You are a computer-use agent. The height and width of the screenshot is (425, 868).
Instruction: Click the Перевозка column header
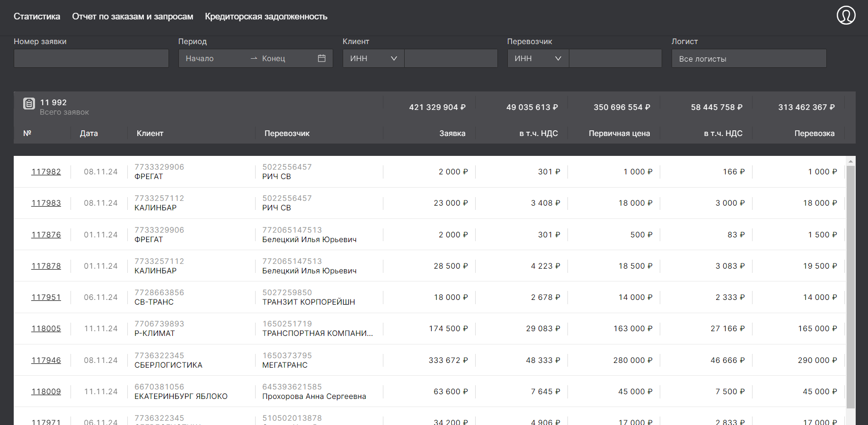tap(815, 133)
